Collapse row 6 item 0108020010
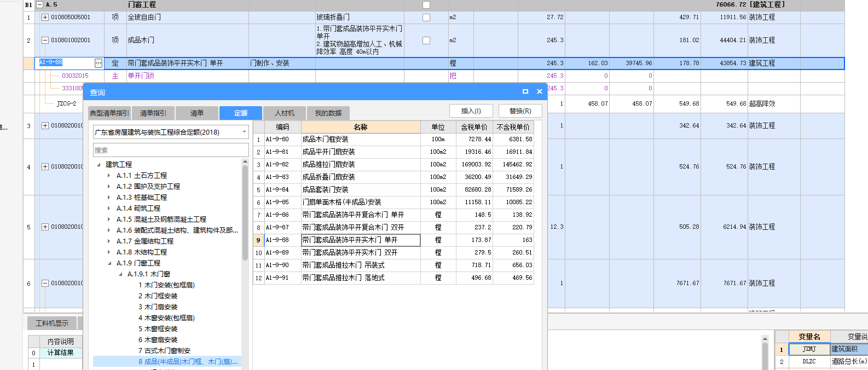The image size is (868, 370). point(45,284)
